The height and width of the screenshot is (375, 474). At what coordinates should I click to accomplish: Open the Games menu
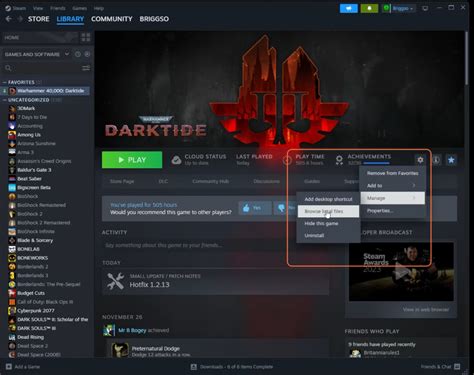click(79, 8)
